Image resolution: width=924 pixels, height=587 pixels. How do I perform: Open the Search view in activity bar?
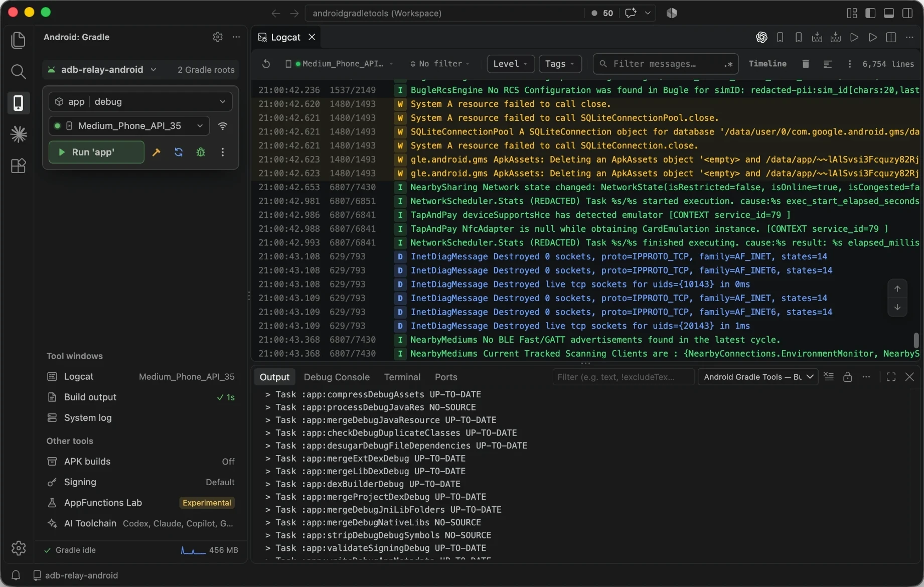pyautogui.click(x=19, y=72)
